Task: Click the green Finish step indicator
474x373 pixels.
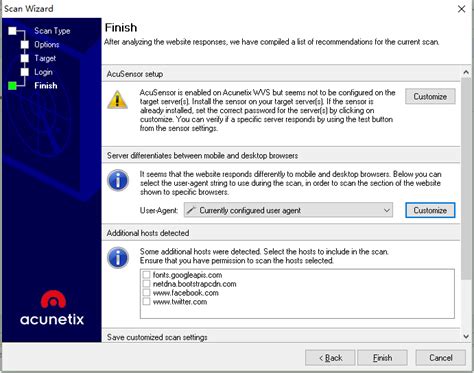Action: click(12, 86)
